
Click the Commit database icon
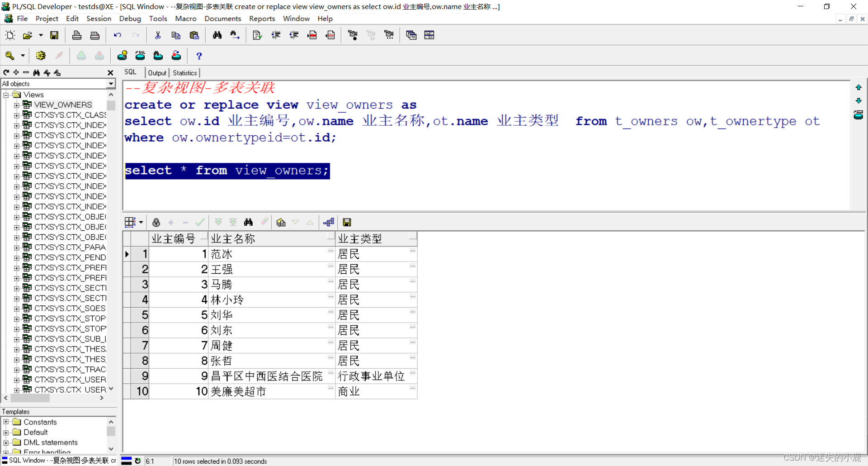(x=81, y=56)
